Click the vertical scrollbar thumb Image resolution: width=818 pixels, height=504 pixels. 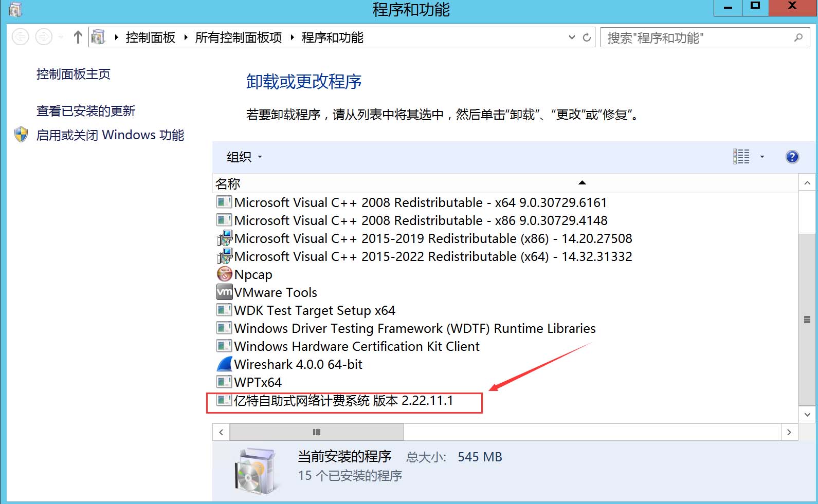tap(807, 320)
